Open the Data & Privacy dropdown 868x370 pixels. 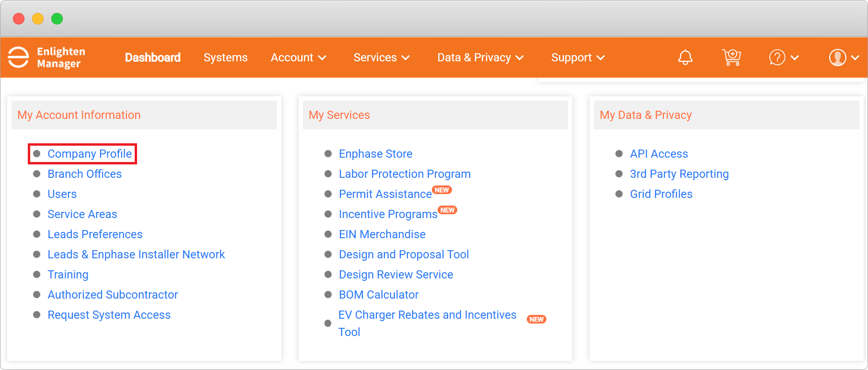(x=480, y=58)
